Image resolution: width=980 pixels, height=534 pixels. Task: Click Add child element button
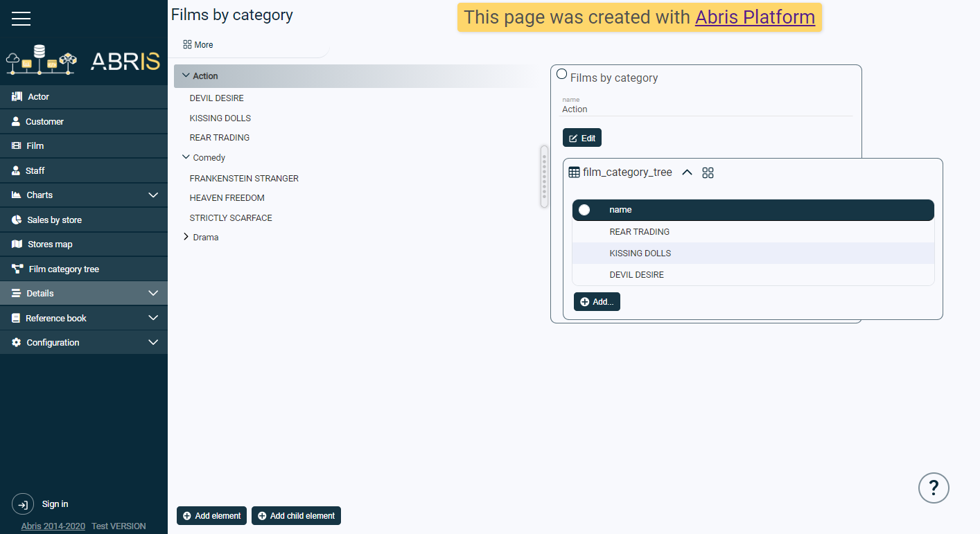pos(296,516)
